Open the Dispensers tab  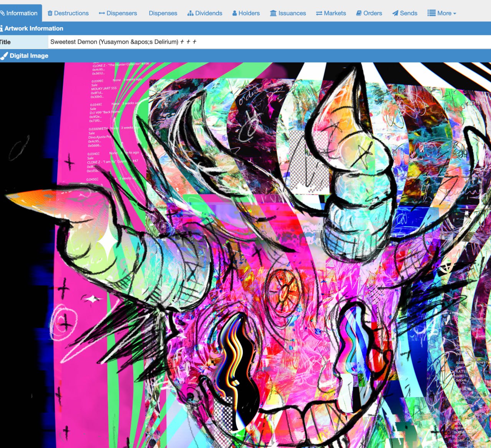tap(118, 13)
